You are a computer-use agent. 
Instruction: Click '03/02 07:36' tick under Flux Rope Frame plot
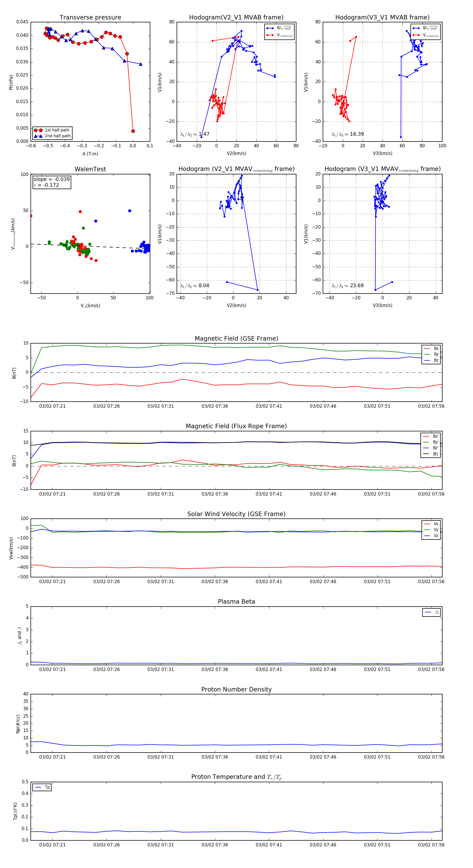click(x=215, y=494)
